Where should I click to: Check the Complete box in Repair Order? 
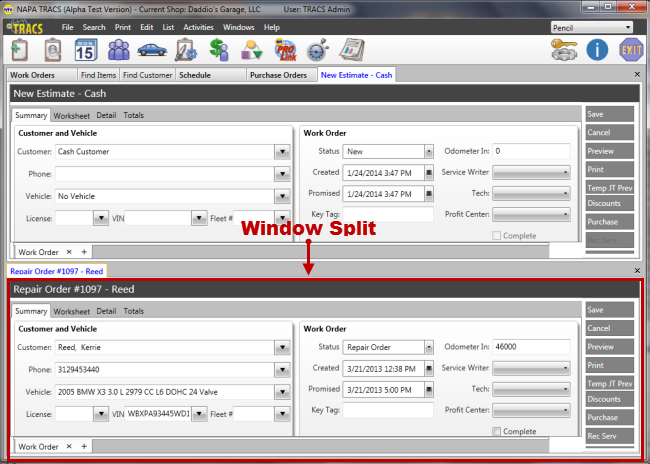(496, 431)
